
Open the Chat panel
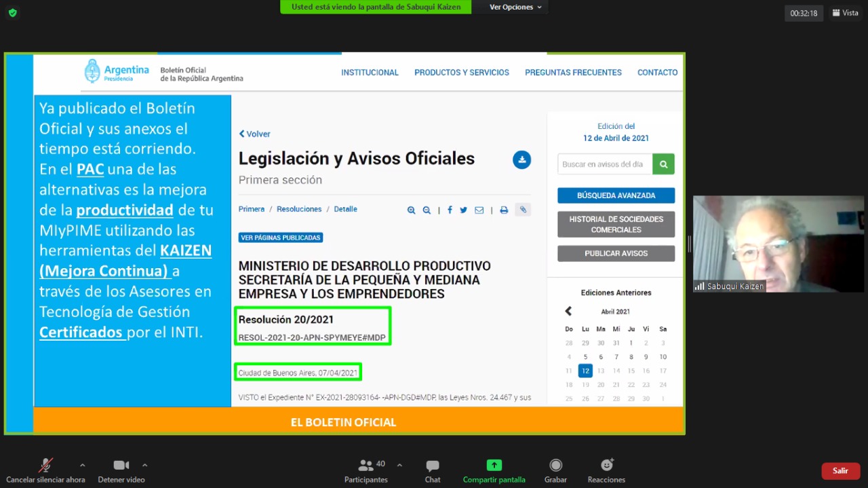433,471
